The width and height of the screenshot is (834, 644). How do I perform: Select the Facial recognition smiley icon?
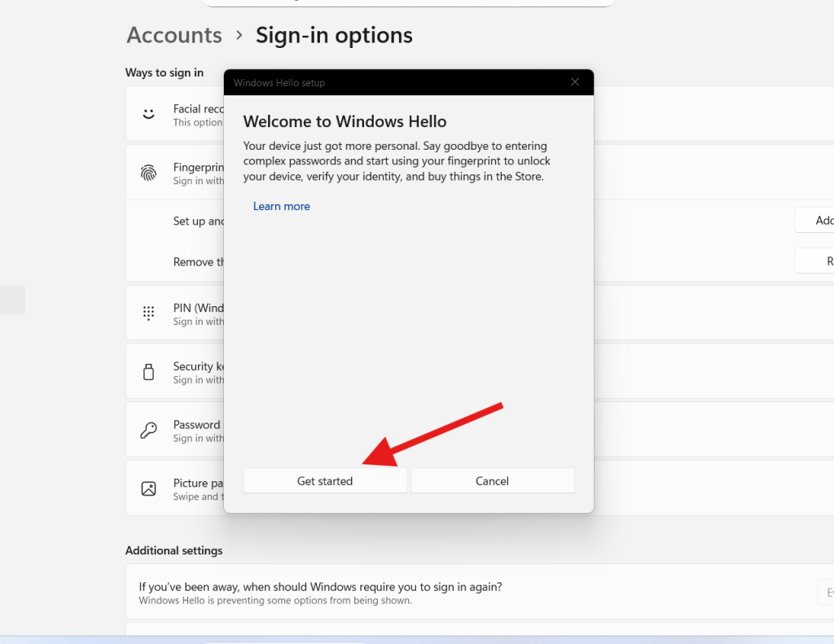click(x=148, y=113)
